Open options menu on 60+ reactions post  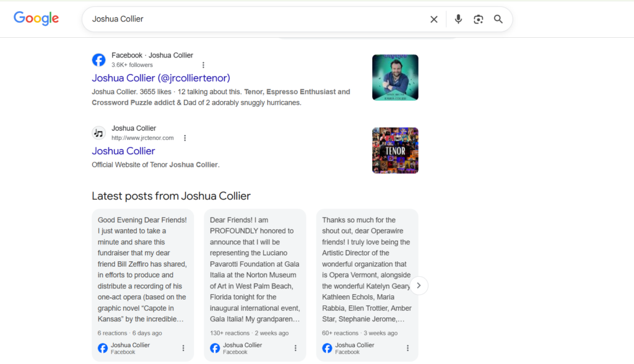[407, 349]
